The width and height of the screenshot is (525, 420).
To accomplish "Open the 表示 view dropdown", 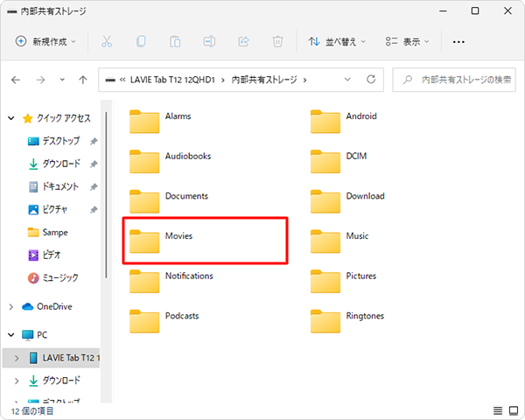I will 407,41.
